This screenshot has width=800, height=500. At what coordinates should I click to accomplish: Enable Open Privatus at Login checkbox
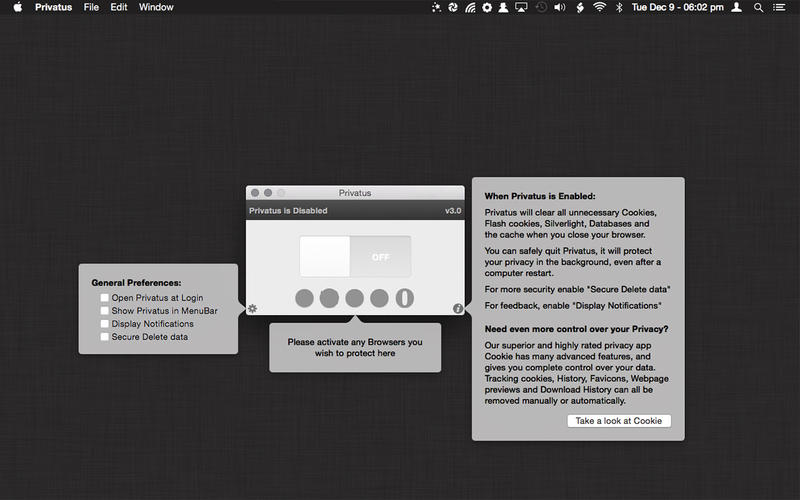click(x=105, y=298)
